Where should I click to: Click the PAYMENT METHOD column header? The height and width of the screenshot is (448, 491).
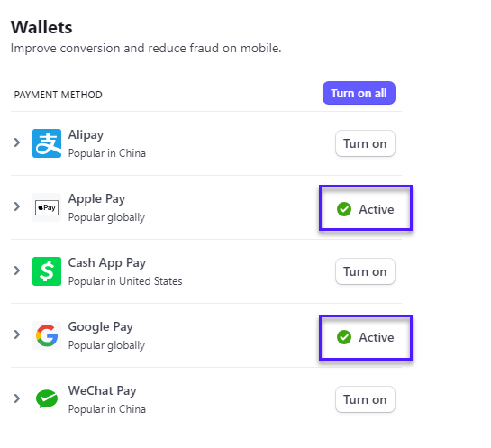[x=59, y=95]
